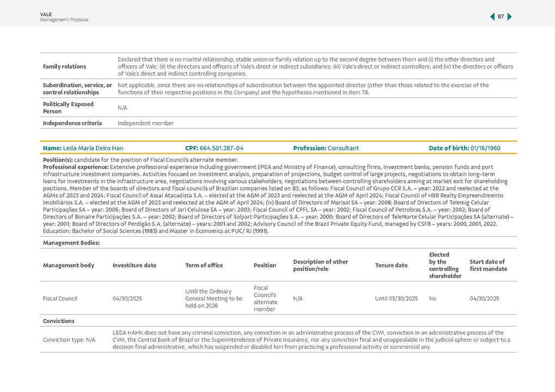The width and height of the screenshot is (555, 392).
Task: Click the VALE header title
Action: pos(46,14)
